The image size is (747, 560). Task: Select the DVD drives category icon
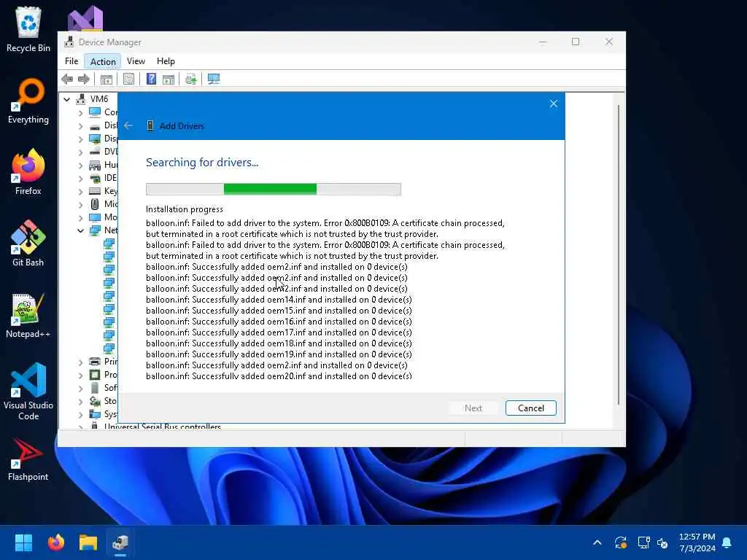(95, 152)
